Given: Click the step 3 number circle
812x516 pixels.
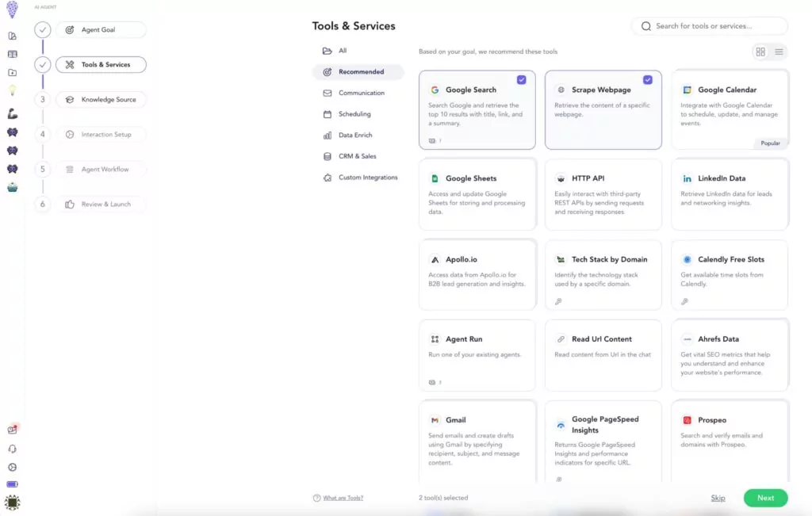Looking at the screenshot, I should [x=43, y=99].
